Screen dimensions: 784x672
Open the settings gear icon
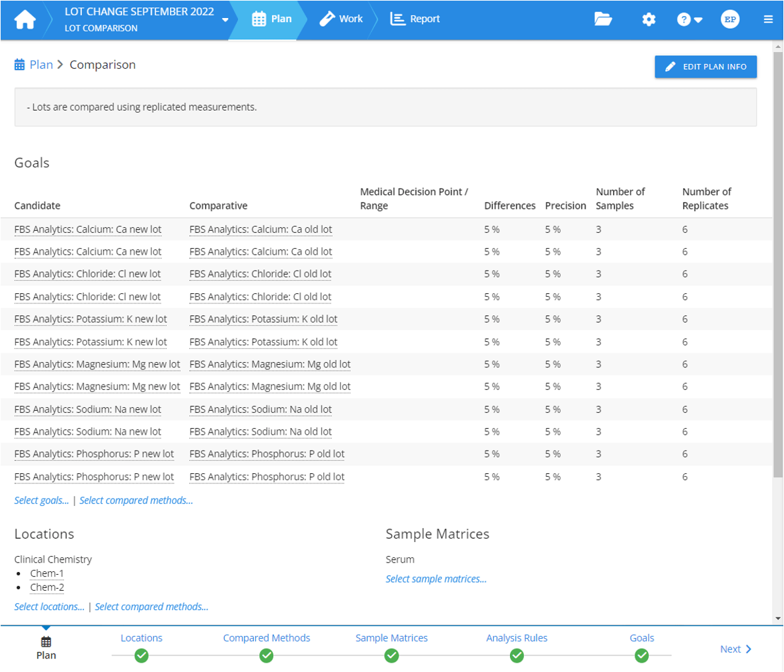(x=648, y=19)
